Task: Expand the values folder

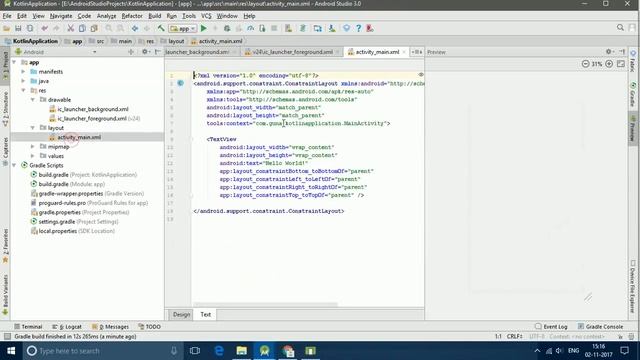Action: (33, 156)
